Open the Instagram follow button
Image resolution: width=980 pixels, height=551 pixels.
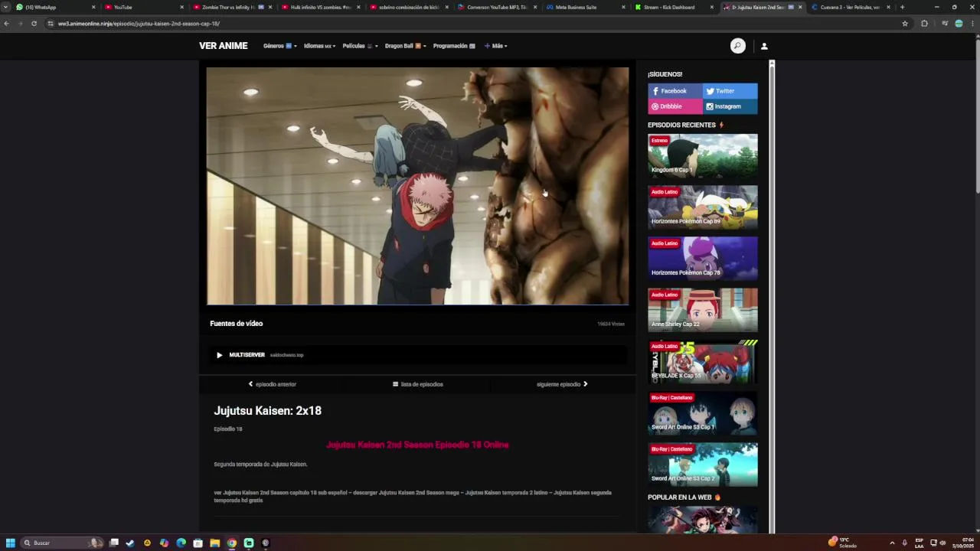coord(730,106)
